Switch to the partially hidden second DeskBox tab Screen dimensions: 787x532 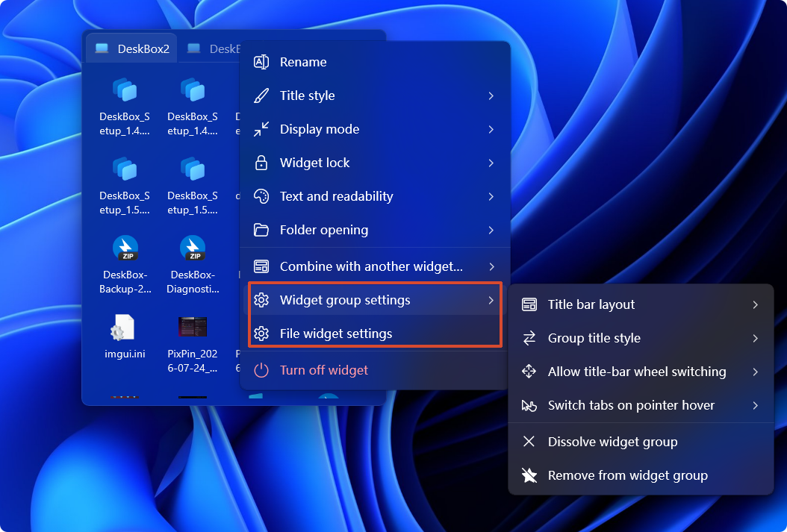point(210,48)
